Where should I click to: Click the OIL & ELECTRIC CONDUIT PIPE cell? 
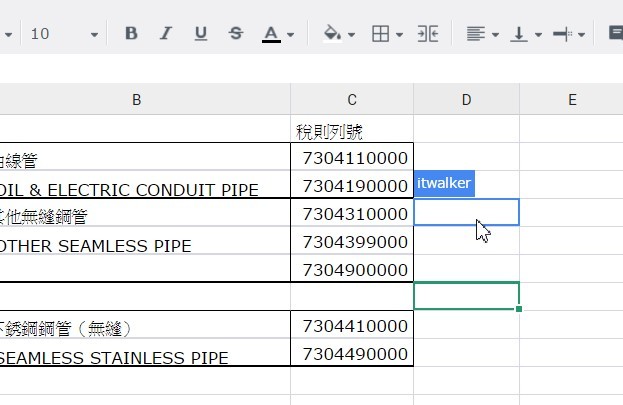pos(145,185)
